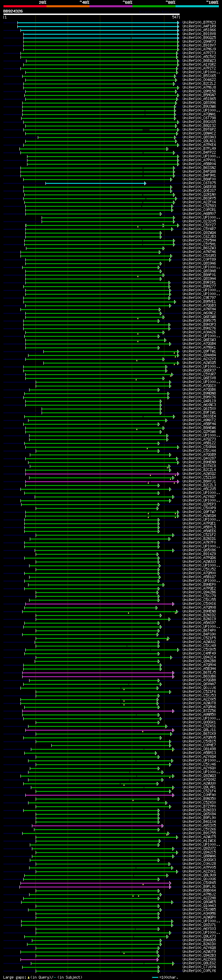Select the UniRef100_C9E797 label
Screen dimensions: 222x980
point(199,298)
